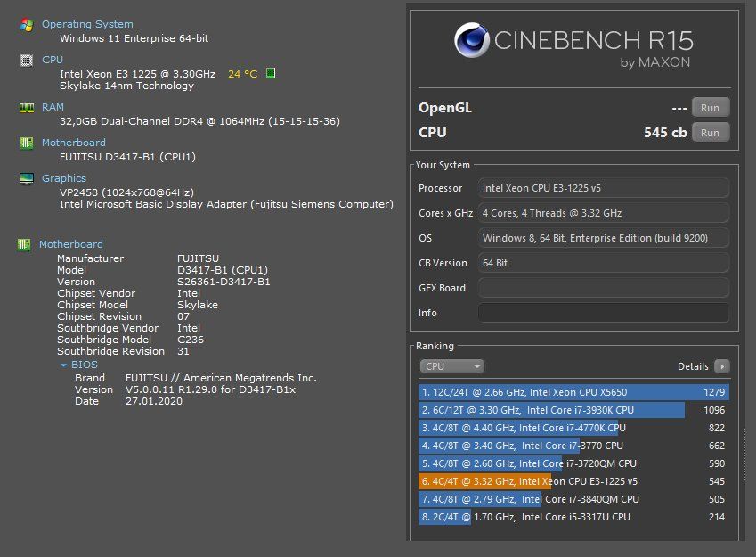Select the Intel Core i7-4770K ranking entry
Screen dimensions: 756x557
(573, 428)
